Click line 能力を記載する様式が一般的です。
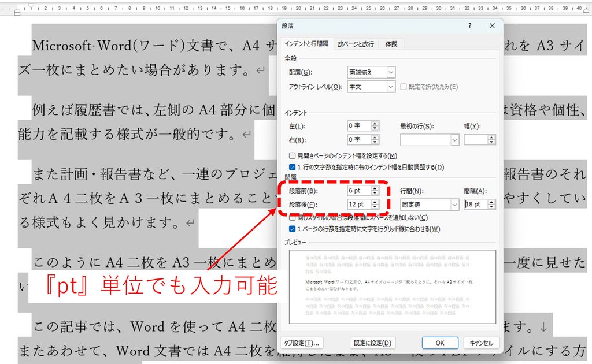 click(135, 134)
